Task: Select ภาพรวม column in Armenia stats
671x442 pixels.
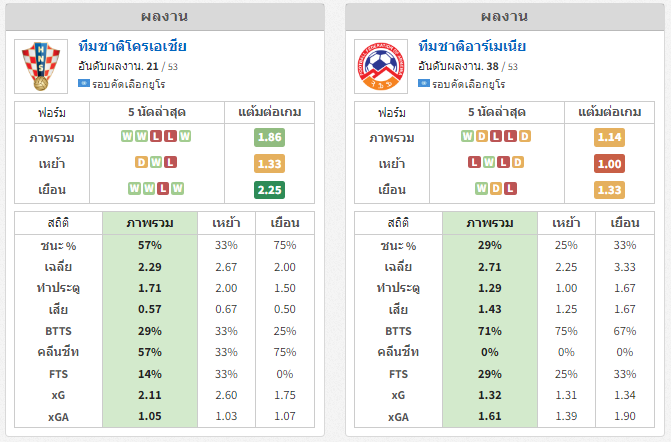Action: point(490,223)
